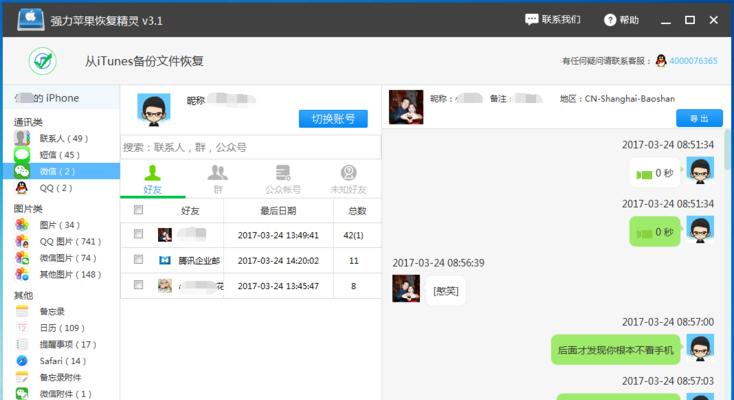Select 微信 (2) WeChat icon
This screenshot has width=734, height=400.
(x=22, y=171)
